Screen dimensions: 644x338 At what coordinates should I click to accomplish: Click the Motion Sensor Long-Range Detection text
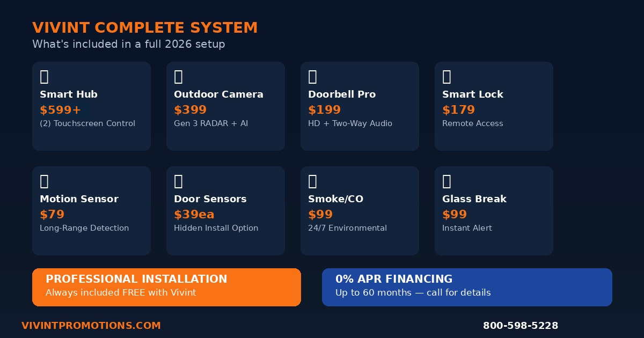click(x=84, y=228)
